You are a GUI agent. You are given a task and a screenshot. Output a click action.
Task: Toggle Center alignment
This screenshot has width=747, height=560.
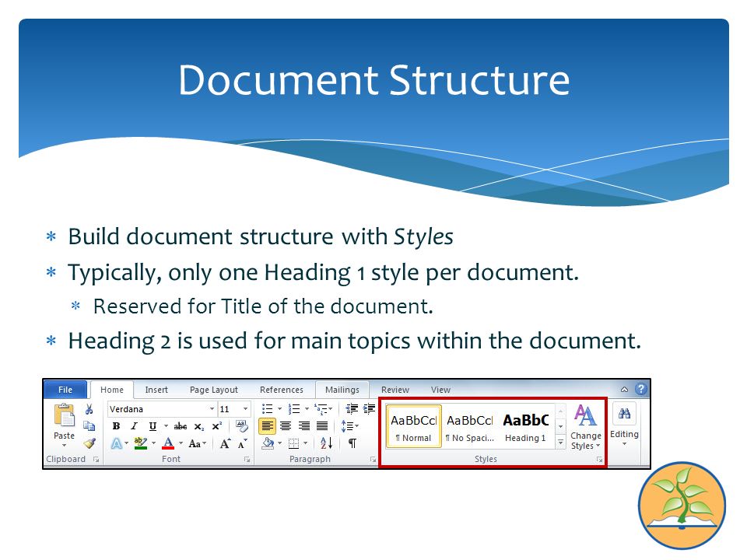(x=286, y=425)
